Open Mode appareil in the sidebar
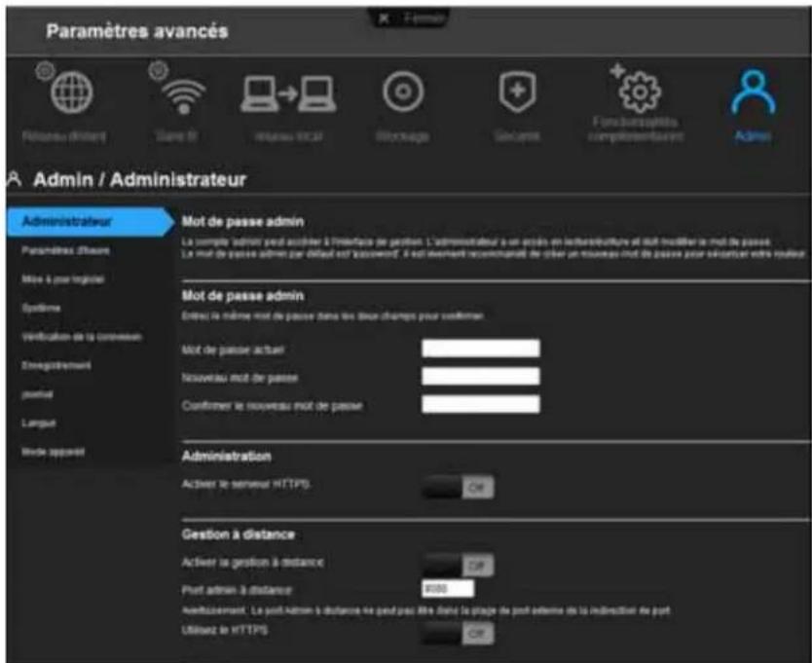The height and width of the screenshot is (663, 812). [x=53, y=452]
